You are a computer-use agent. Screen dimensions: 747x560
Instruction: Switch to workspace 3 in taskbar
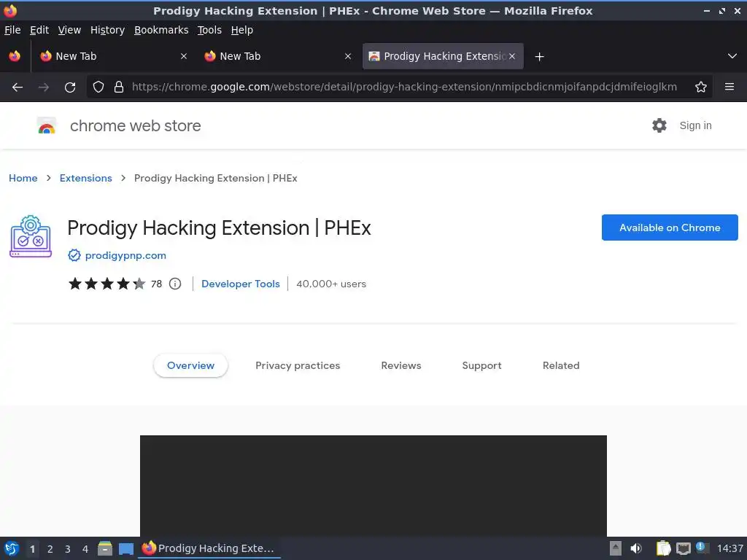click(x=68, y=549)
